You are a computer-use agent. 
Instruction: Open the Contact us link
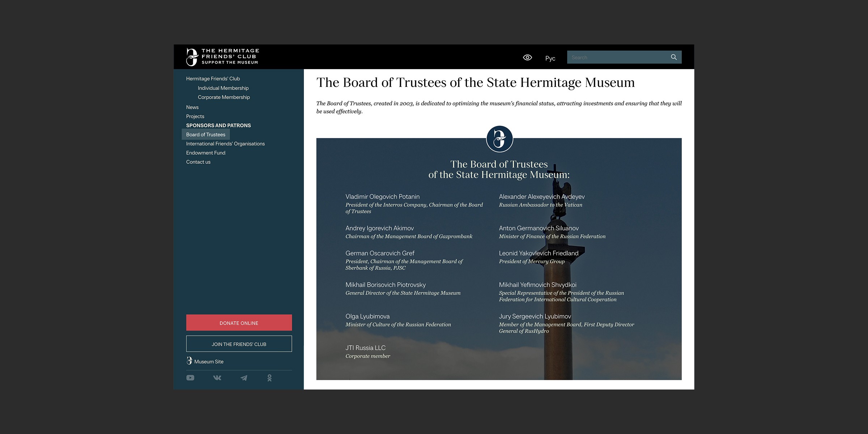pyautogui.click(x=198, y=162)
